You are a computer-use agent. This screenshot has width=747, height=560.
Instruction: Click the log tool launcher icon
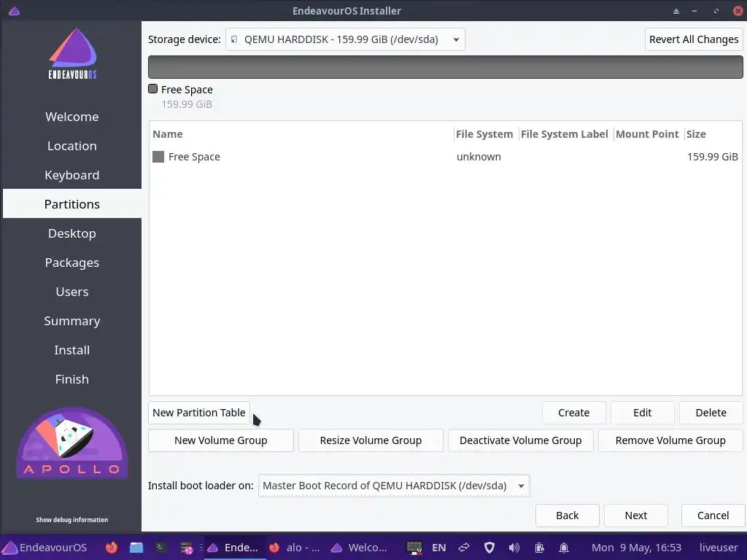click(186, 548)
